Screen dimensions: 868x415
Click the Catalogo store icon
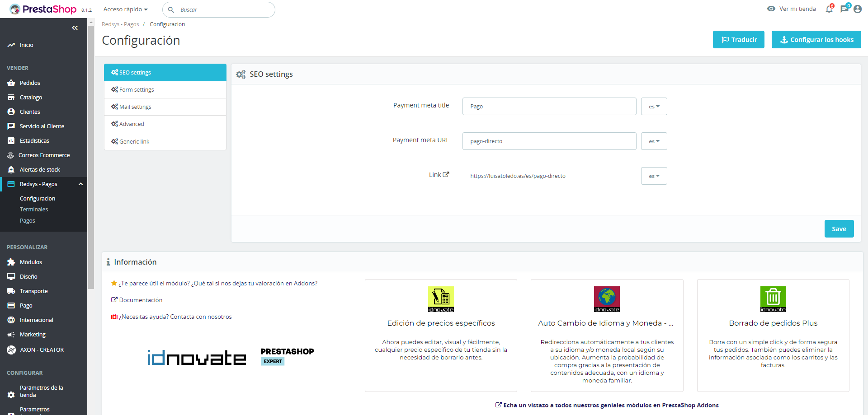(x=11, y=98)
